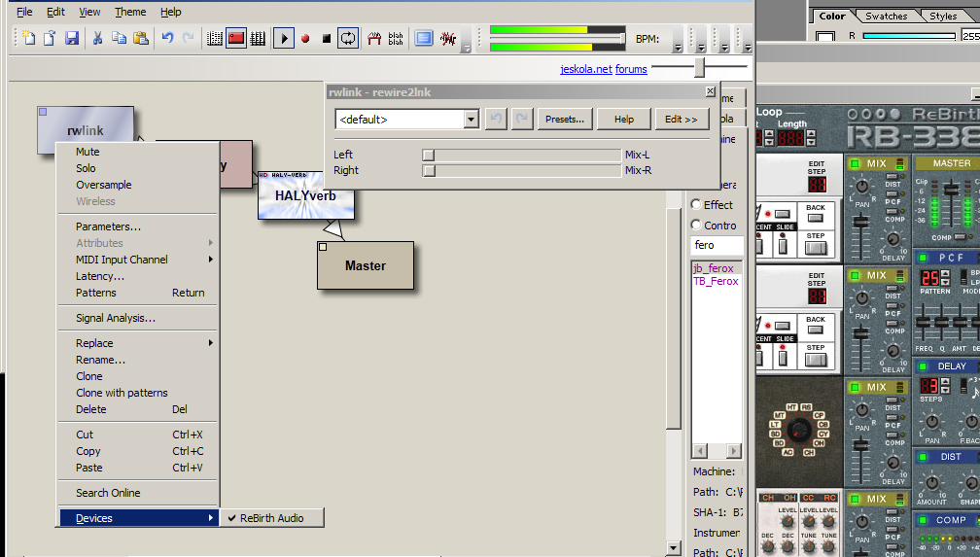
Task: Toggle the Loop playback icon
Action: tap(348, 39)
